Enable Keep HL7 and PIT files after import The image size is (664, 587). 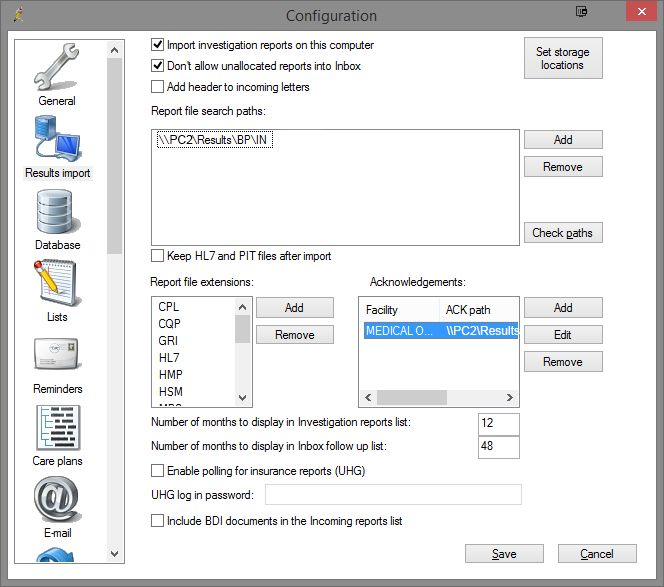pyautogui.click(x=158, y=256)
